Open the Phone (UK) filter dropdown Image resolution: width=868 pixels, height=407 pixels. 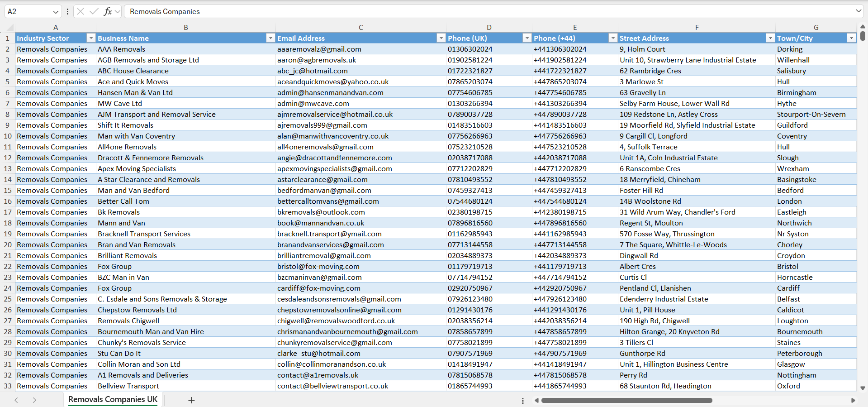pyautogui.click(x=527, y=38)
